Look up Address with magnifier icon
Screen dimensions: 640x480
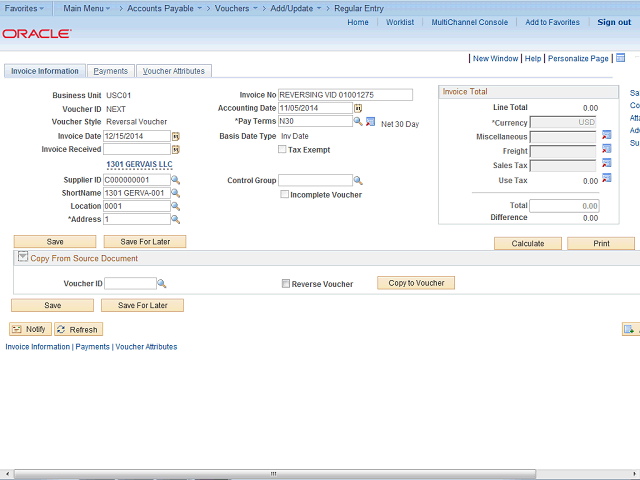coord(176,219)
